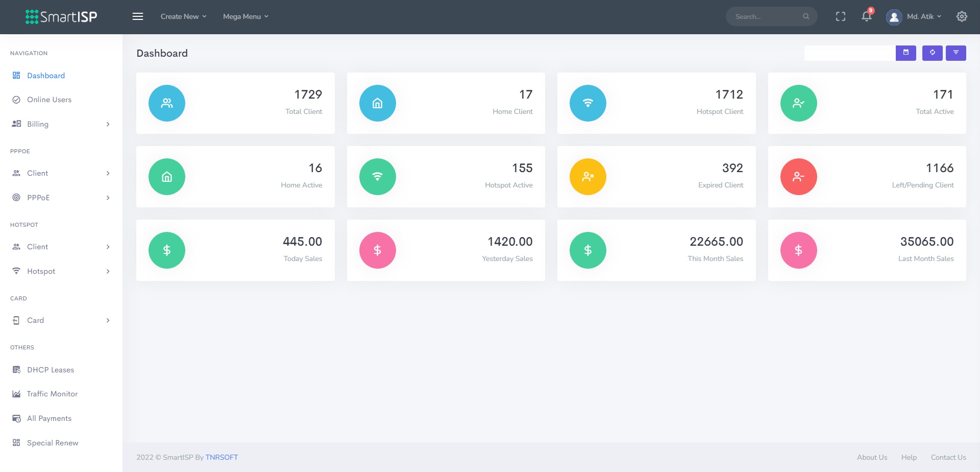Click the Contact Us footer link
The height and width of the screenshot is (472, 980).
948,457
